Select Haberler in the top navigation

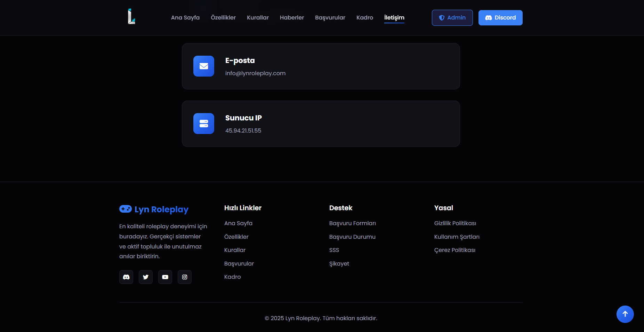292,18
